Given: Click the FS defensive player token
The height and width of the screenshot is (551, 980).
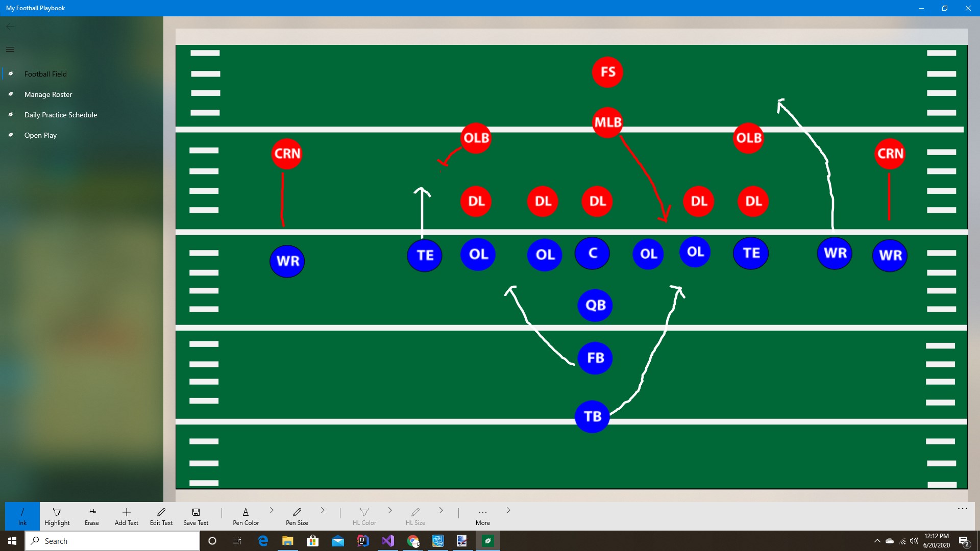Looking at the screenshot, I should (607, 72).
